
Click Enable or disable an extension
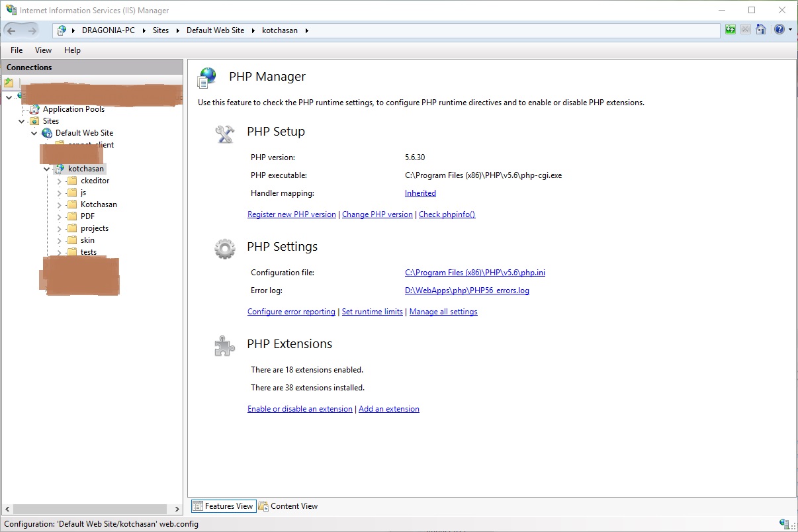pyautogui.click(x=300, y=409)
